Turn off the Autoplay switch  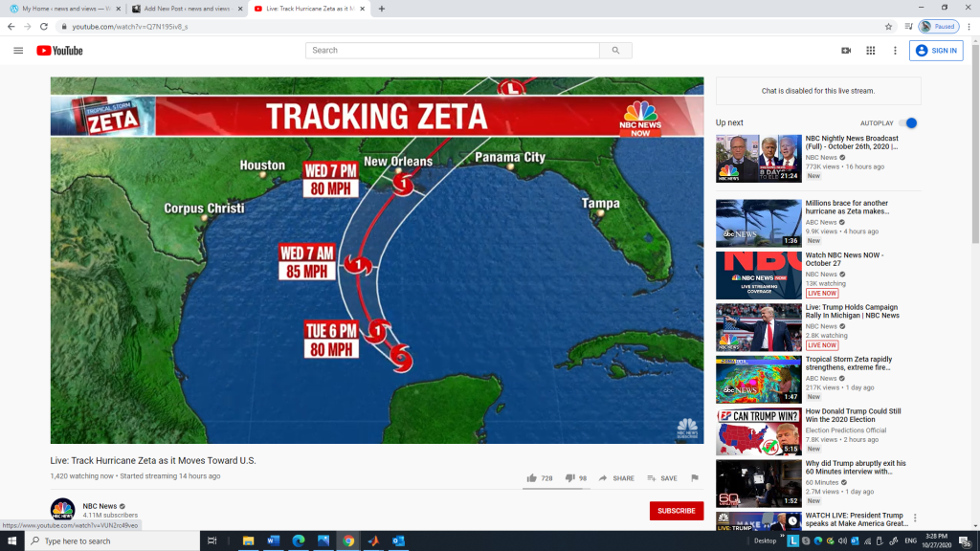(909, 123)
